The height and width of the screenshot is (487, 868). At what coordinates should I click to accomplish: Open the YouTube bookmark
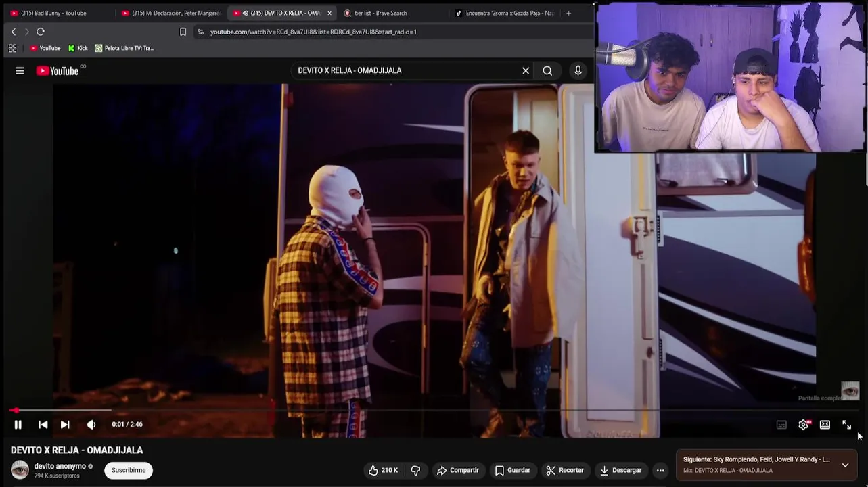[x=45, y=48]
